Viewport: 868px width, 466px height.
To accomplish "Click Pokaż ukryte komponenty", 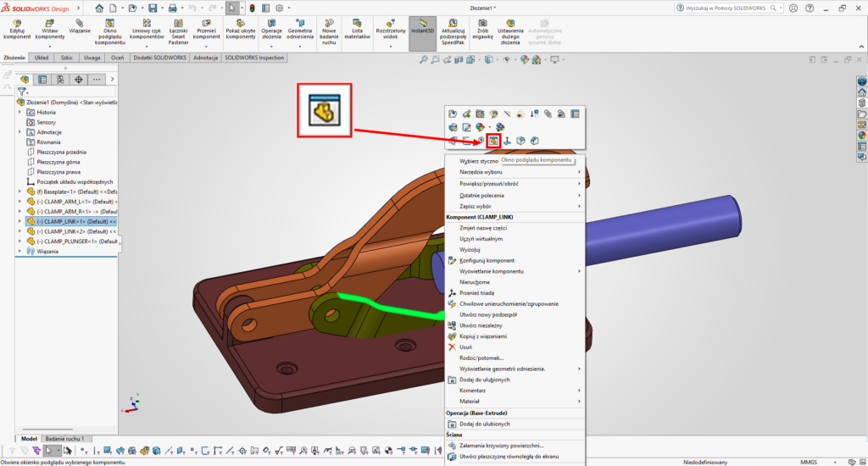I will point(241,30).
